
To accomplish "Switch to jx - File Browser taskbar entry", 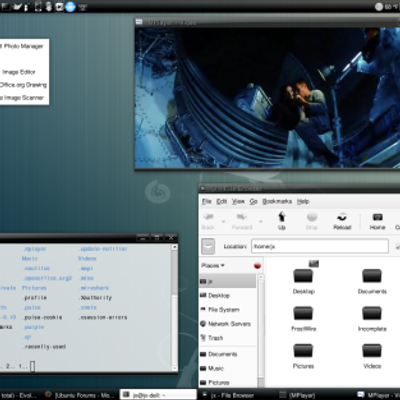I will 233,395.
